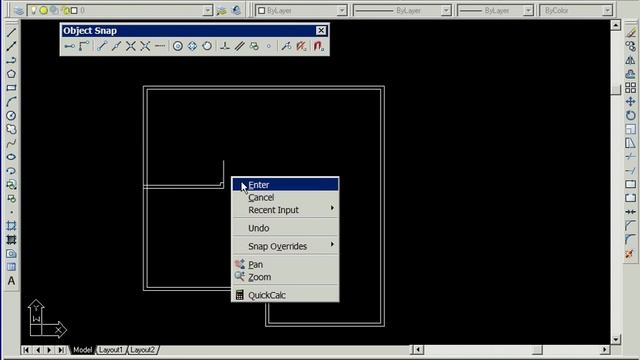Image resolution: width=640 pixels, height=360 pixels.
Task: Select the Mirror modify tool
Action: [x=631, y=60]
